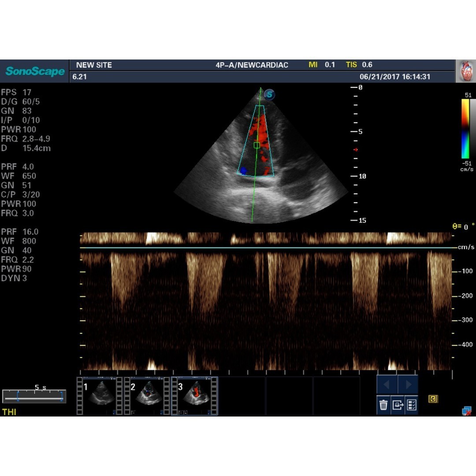Click the red focus depth marker
The height and width of the screenshot is (476, 476).
point(356,150)
